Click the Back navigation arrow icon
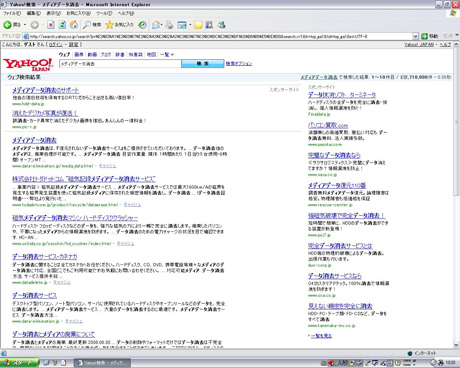Viewport: 460px width, 368px height. point(7,25)
